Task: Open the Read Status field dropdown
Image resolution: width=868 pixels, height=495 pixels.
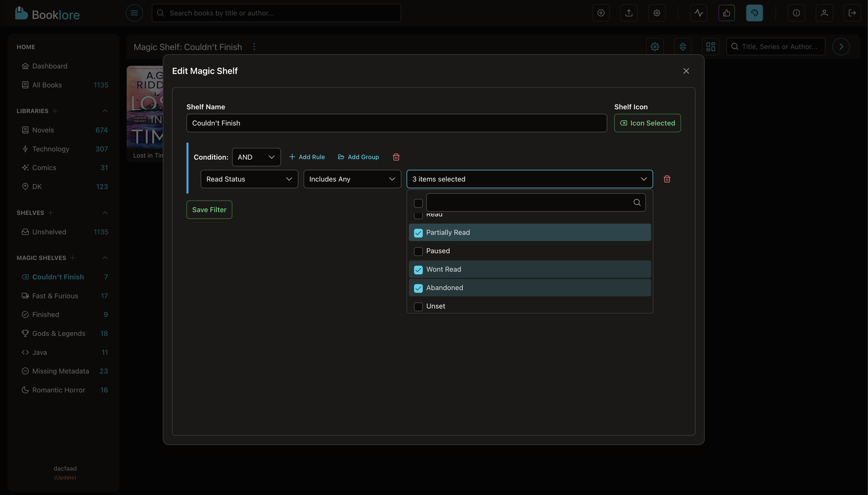Action: [x=249, y=179]
